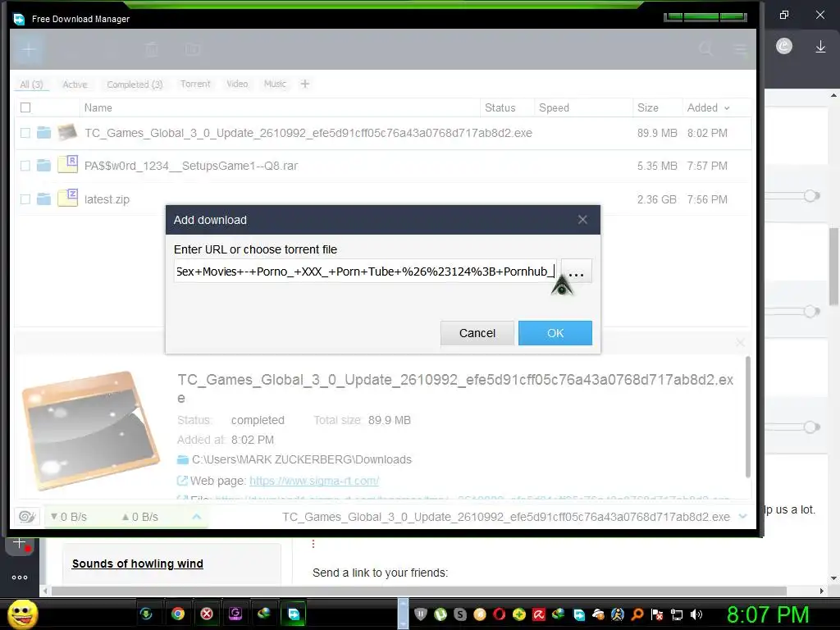Open folder for latest.zip download

(44, 199)
